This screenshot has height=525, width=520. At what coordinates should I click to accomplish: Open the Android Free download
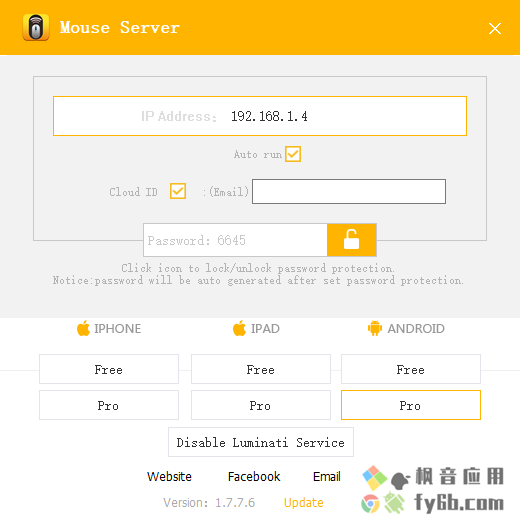[x=411, y=369]
